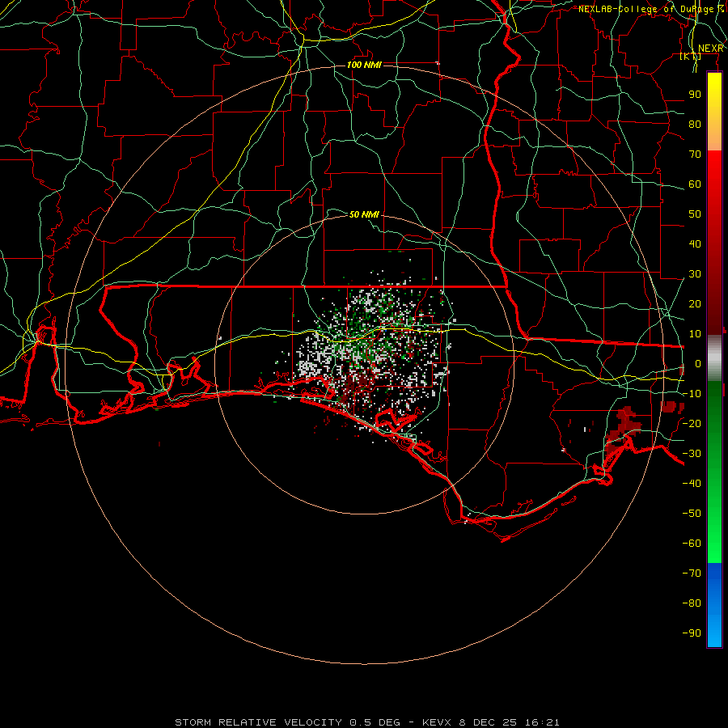Click the 10 value on the velocity scale
Viewport: 728px width, 728px height.
coord(695,334)
